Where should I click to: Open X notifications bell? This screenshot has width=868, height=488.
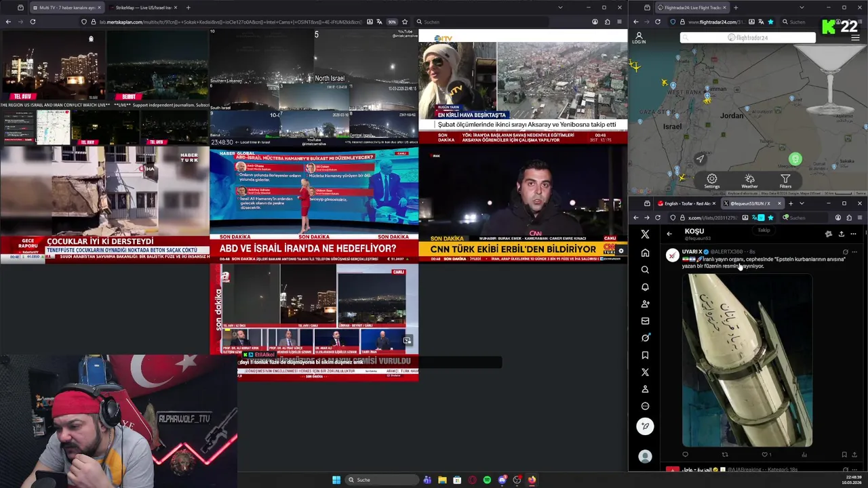pyautogui.click(x=645, y=287)
